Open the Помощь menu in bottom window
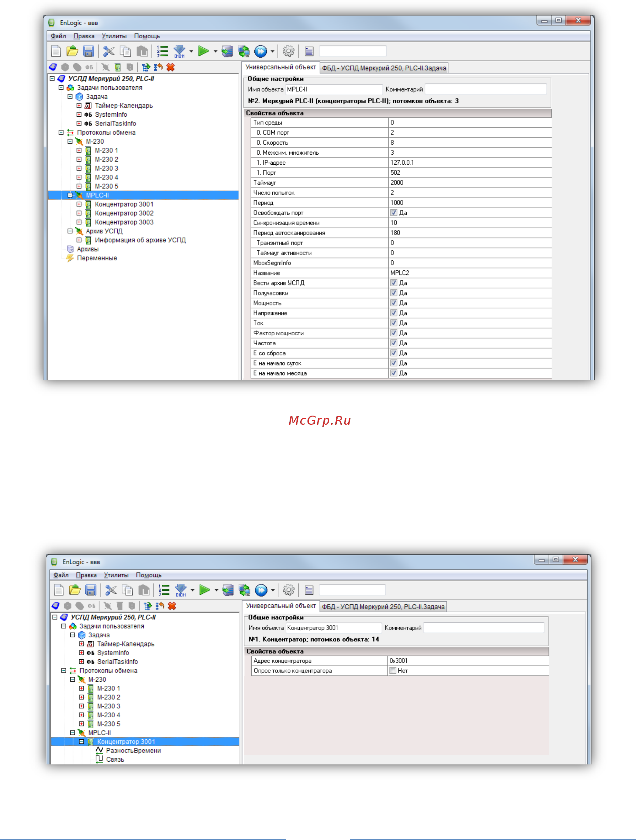This screenshot has width=636, height=840. pyautogui.click(x=148, y=575)
